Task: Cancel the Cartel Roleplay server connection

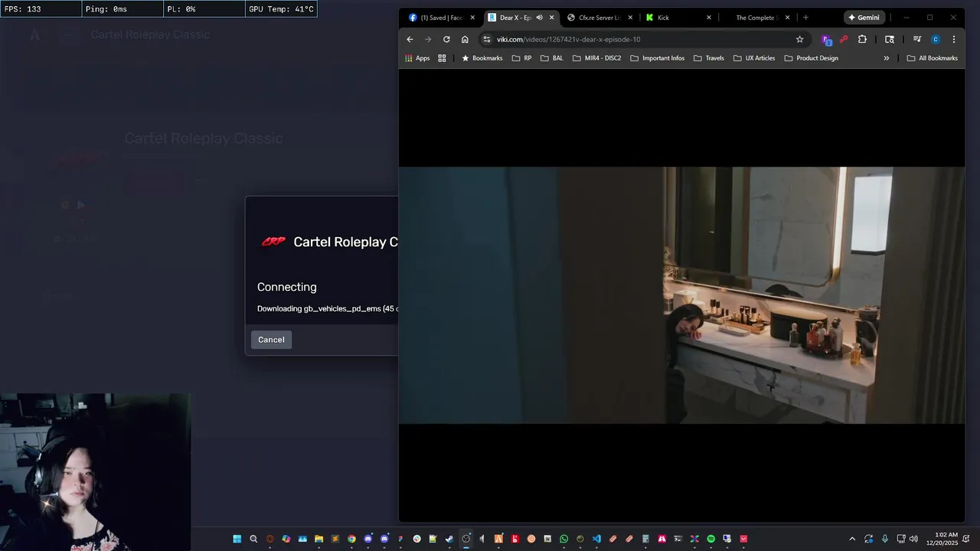Action: tap(271, 340)
